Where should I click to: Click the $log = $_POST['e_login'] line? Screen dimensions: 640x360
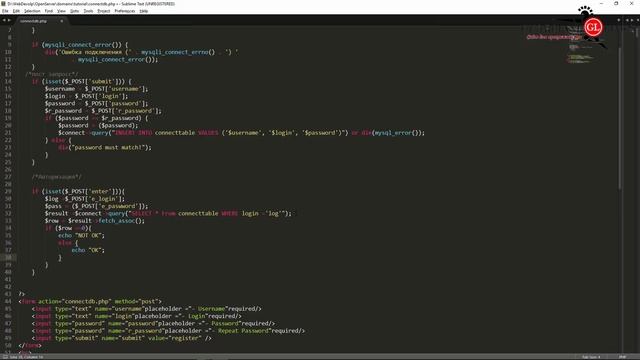85,199
